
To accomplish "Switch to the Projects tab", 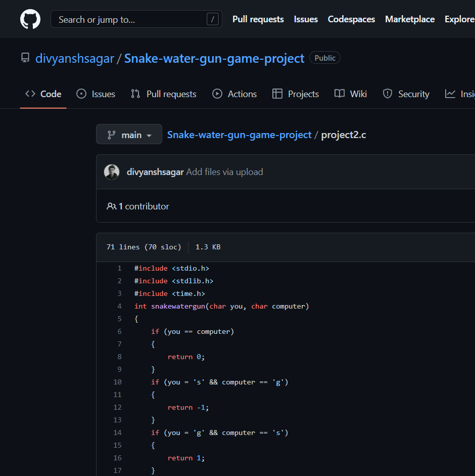I will [296, 94].
